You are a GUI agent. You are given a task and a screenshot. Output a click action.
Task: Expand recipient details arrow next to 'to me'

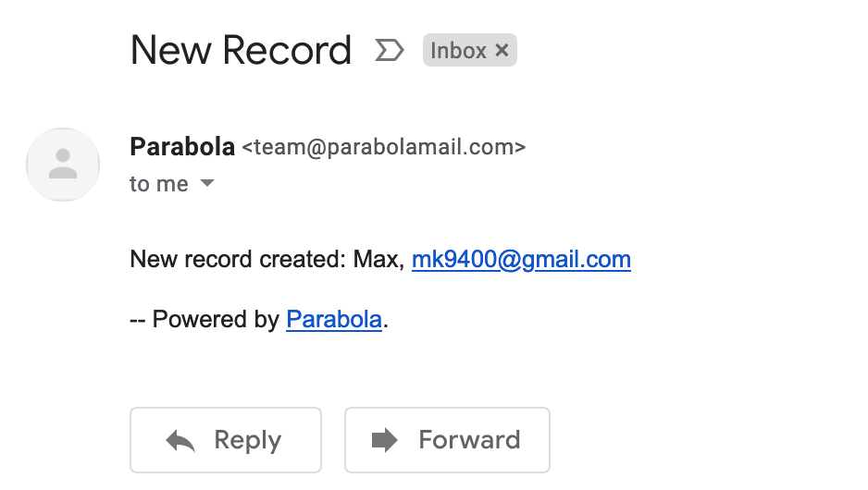tap(207, 184)
